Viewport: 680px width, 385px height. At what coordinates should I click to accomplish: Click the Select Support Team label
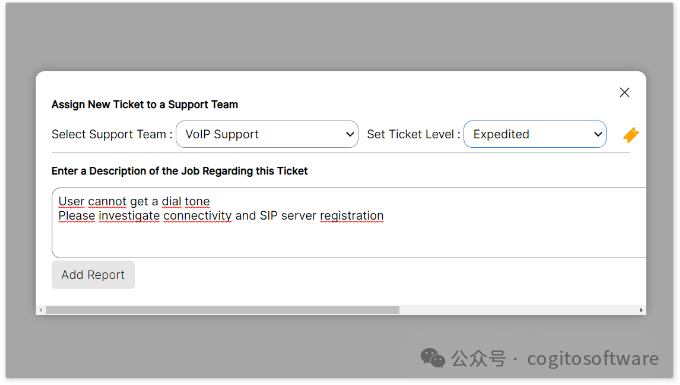tap(112, 134)
